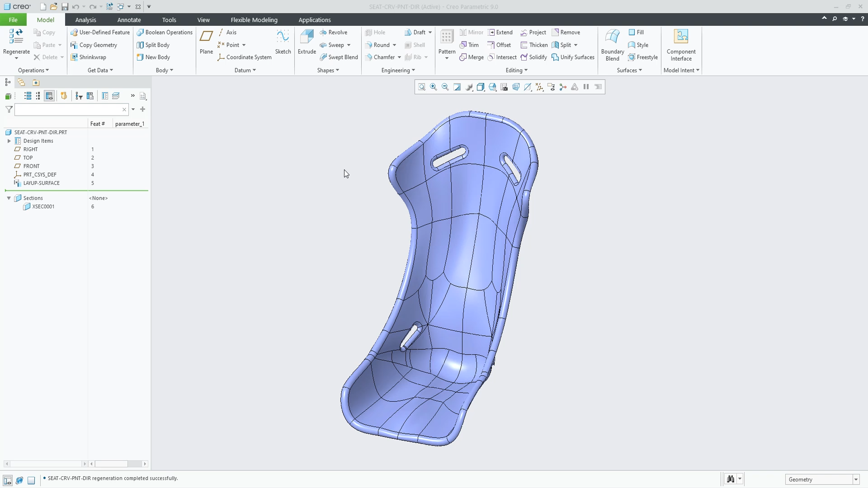
Task: Click the model tree search input field
Action: (71, 109)
